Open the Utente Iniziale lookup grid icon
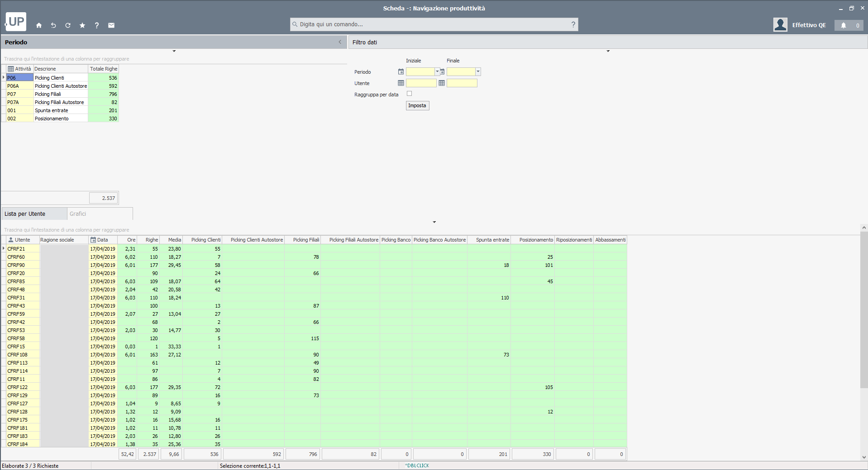Screen dimensions: 868x470 pos(401,83)
